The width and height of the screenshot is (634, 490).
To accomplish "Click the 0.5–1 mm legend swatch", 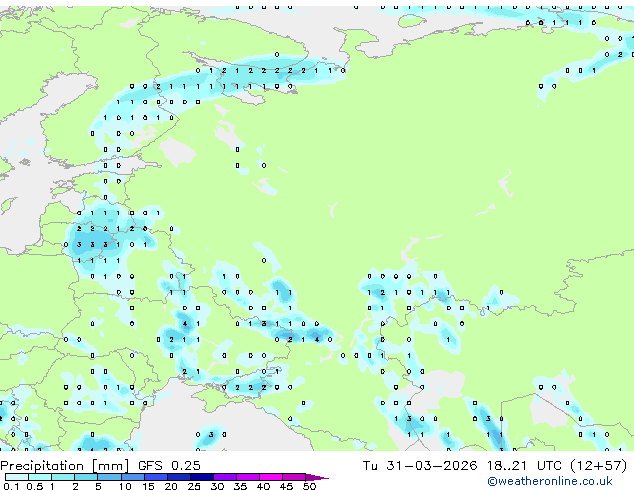I will pos(40,477).
